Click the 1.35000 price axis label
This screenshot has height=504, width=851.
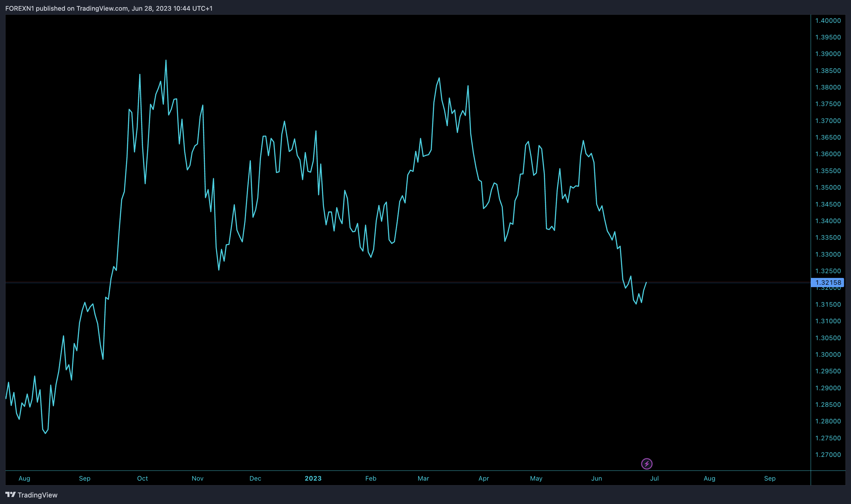point(828,188)
